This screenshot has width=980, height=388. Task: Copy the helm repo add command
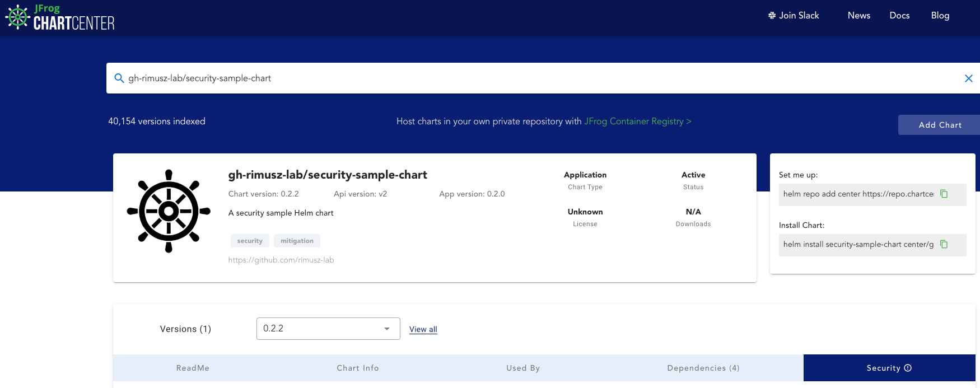click(944, 194)
